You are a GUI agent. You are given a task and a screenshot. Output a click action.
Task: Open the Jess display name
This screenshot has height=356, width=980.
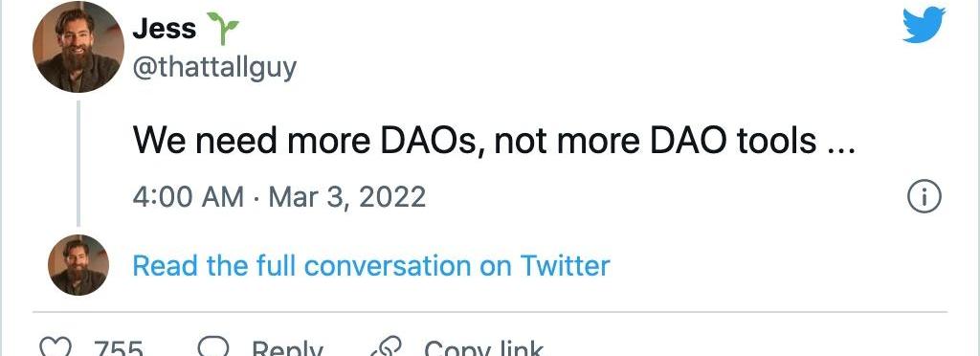coord(165,29)
